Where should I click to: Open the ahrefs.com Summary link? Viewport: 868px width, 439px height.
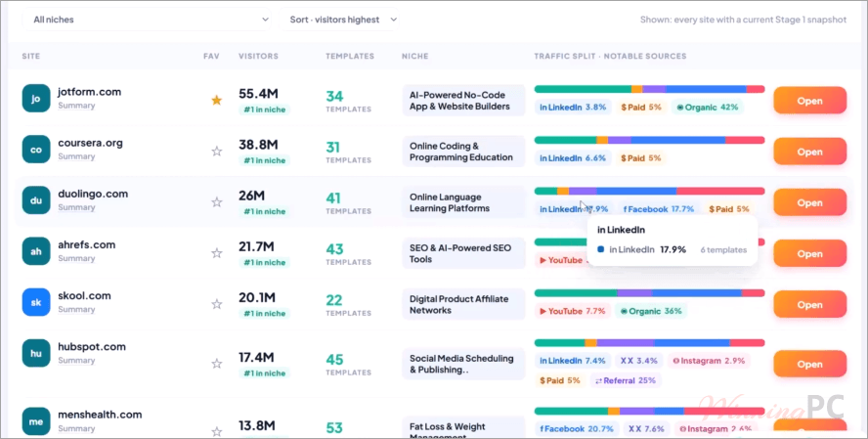pyautogui.click(x=76, y=258)
